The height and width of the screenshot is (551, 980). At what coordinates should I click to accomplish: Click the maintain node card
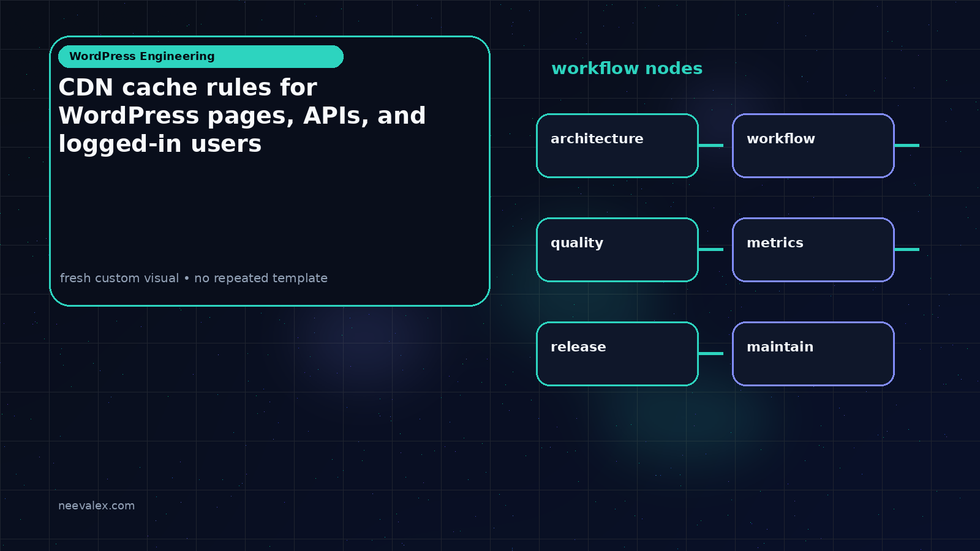[x=813, y=354]
